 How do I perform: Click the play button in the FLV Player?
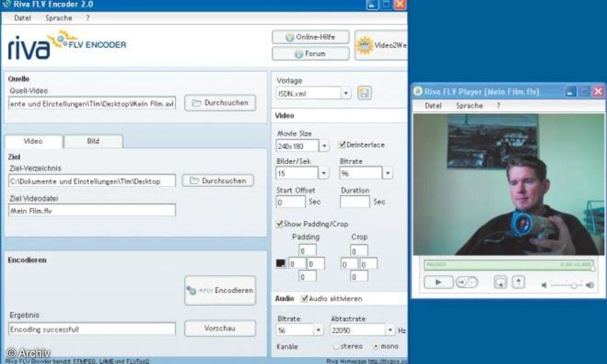point(438,282)
